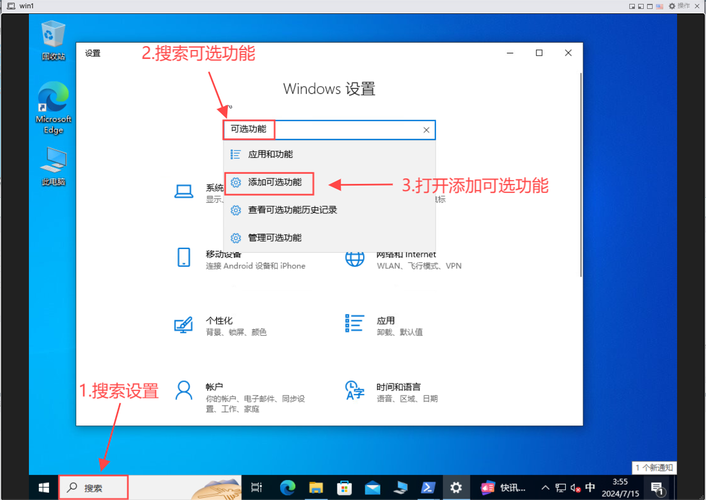Open the Microsoft Edge desktop shortcut

point(53,108)
